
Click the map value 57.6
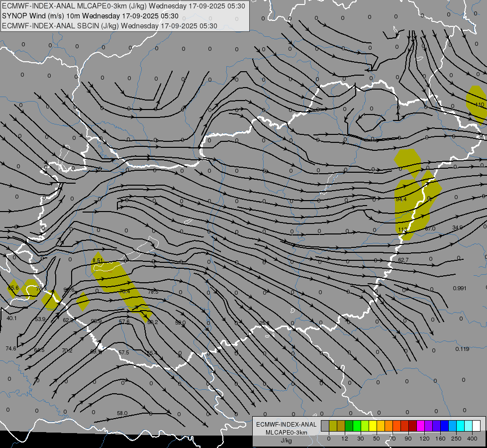pyautogui.click(x=124, y=322)
